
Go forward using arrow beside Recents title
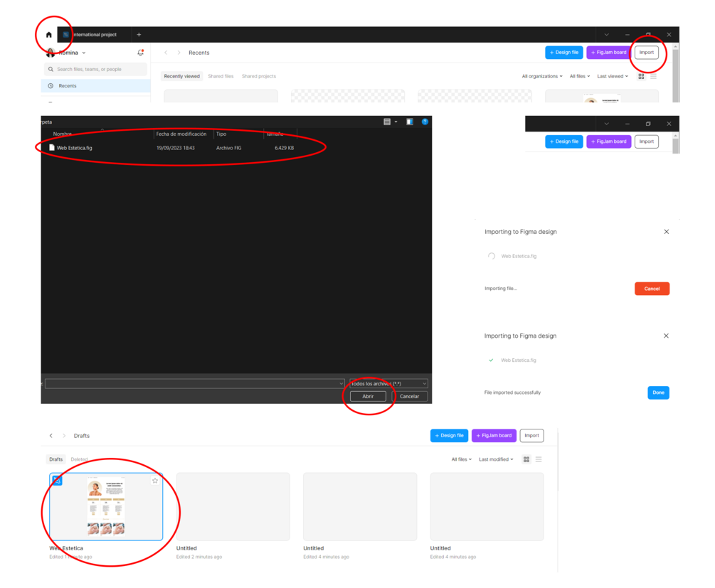(x=179, y=53)
